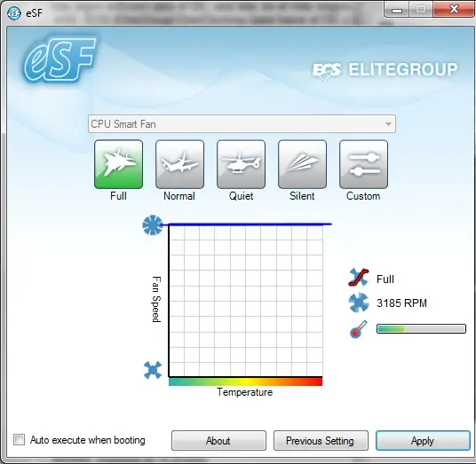Click the eSF icon in title bar
Screen dimensions: 476x464
click(14, 13)
